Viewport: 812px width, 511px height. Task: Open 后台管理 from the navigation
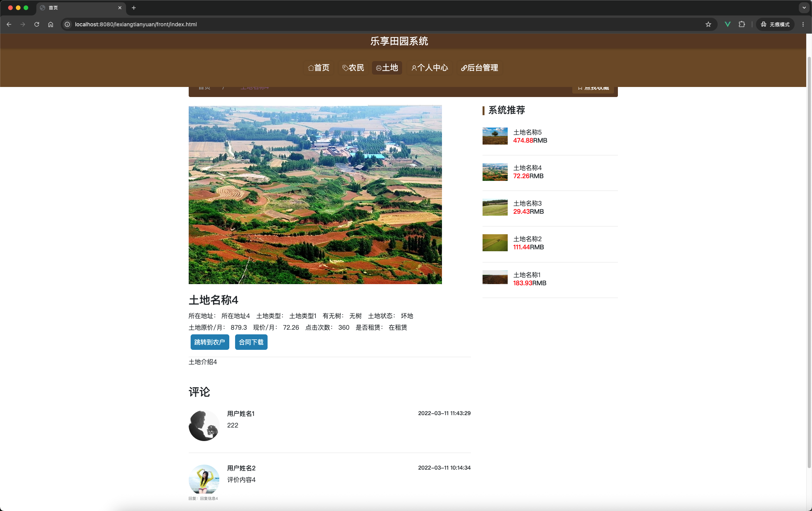tap(479, 68)
